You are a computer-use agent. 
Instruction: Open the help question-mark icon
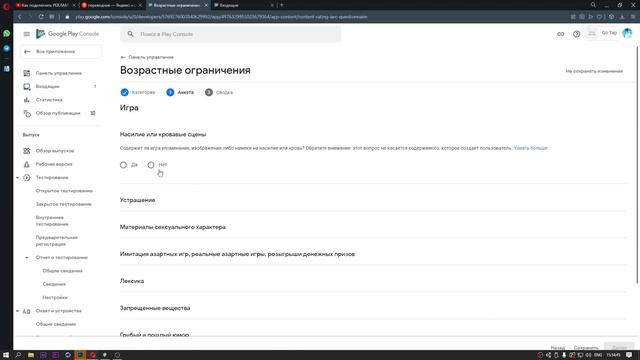point(576,34)
